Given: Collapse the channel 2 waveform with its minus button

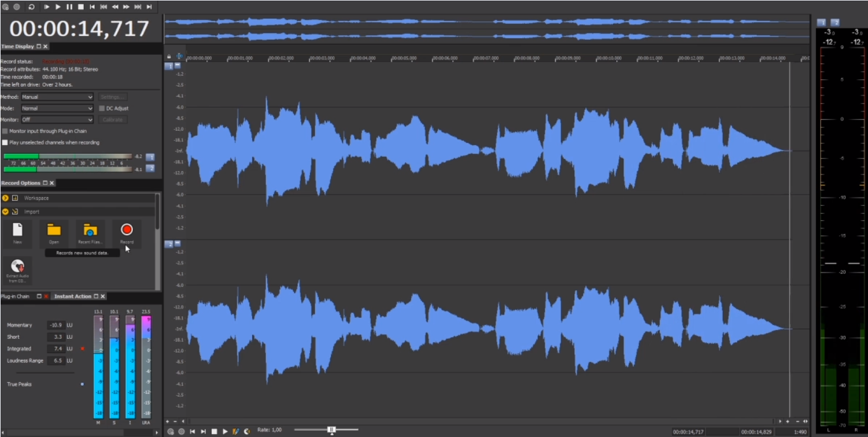Looking at the screenshot, I should (x=178, y=244).
